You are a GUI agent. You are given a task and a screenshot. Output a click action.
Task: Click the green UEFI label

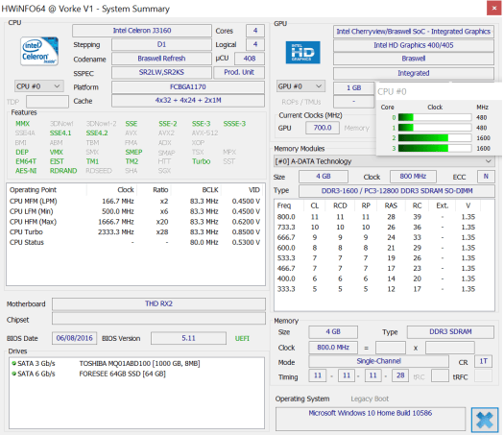[242, 338]
